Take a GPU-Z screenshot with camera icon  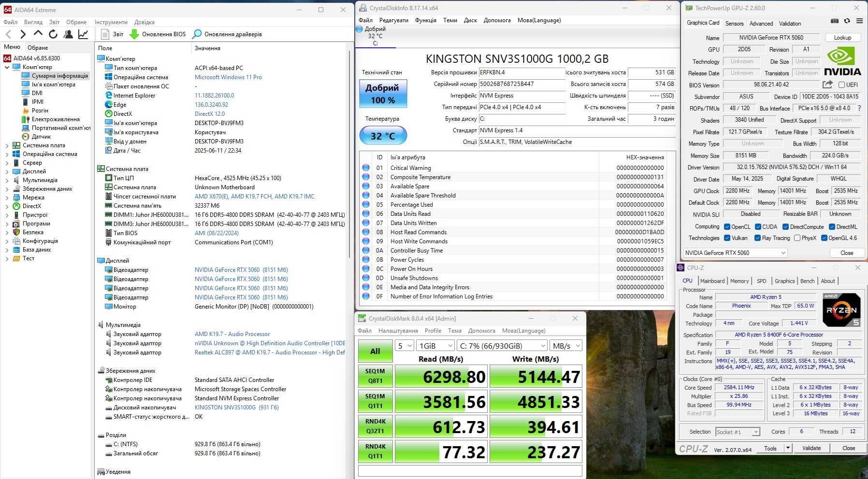[835, 21]
